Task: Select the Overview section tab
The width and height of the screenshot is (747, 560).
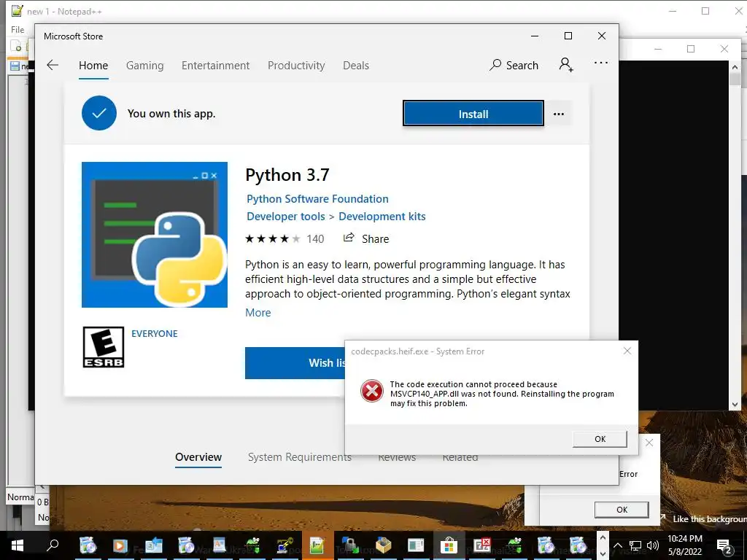Action: tap(198, 457)
